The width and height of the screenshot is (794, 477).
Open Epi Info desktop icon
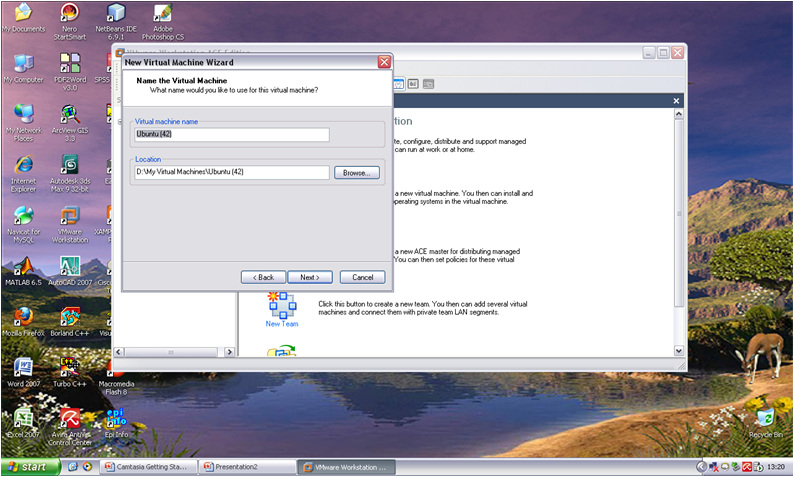coord(116,423)
